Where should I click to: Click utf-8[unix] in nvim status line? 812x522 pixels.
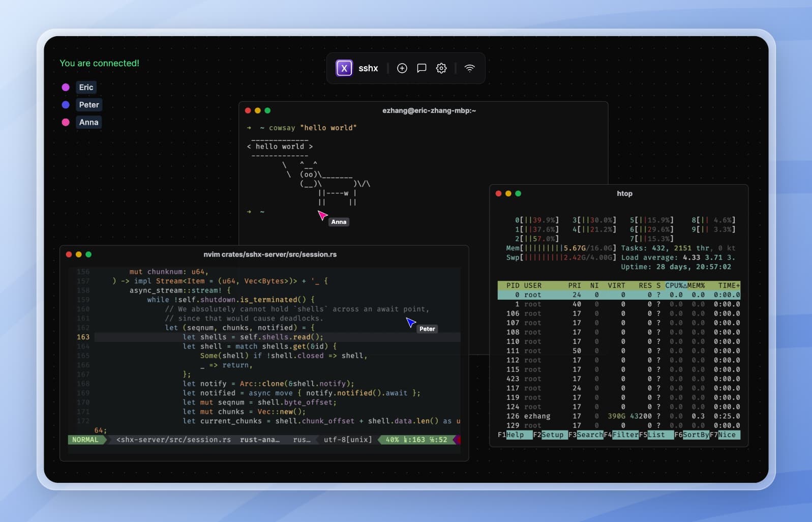[x=348, y=440]
